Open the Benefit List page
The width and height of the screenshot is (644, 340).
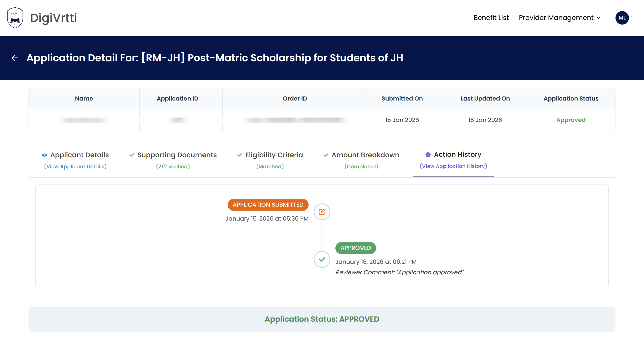(x=491, y=18)
